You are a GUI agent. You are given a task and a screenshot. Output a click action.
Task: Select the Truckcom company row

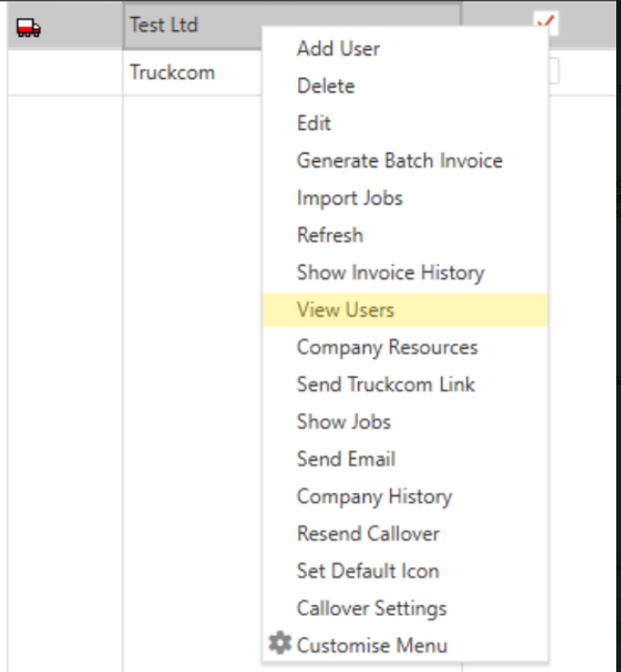click(172, 73)
